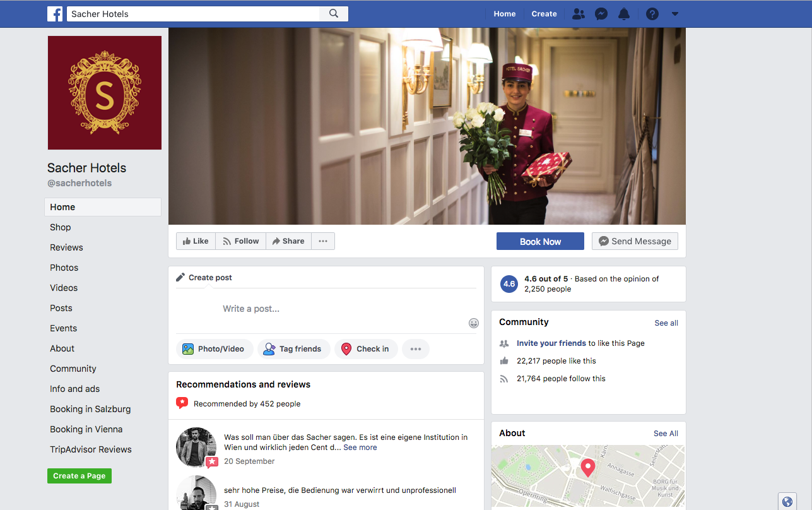Follow the Sacher Hotels page
The width and height of the screenshot is (812, 510).
240,241
